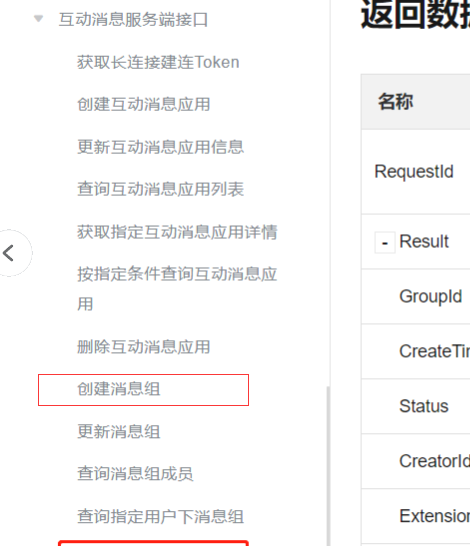
Task: Go to 查询消息组成员 page
Action: click(x=135, y=474)
